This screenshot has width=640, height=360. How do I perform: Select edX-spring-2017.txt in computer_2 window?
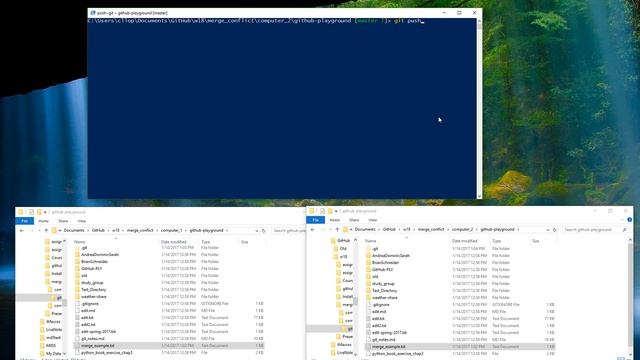click(389, 333)
